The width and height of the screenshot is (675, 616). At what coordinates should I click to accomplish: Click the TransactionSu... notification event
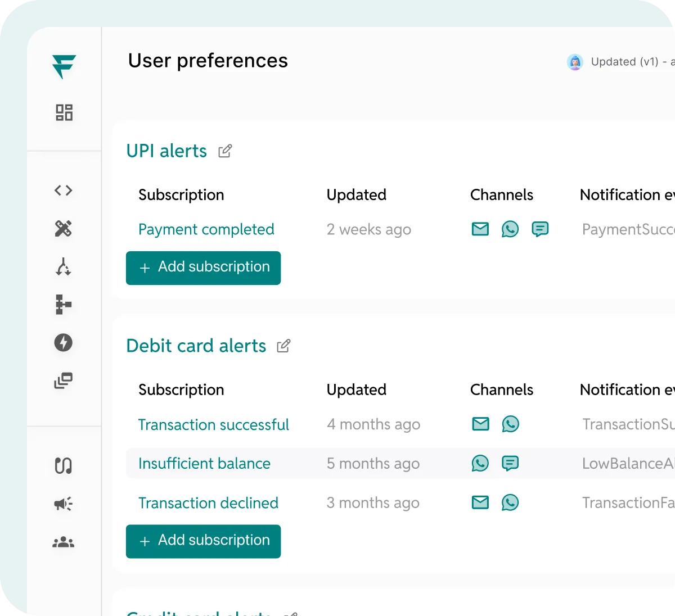[628, 424]
